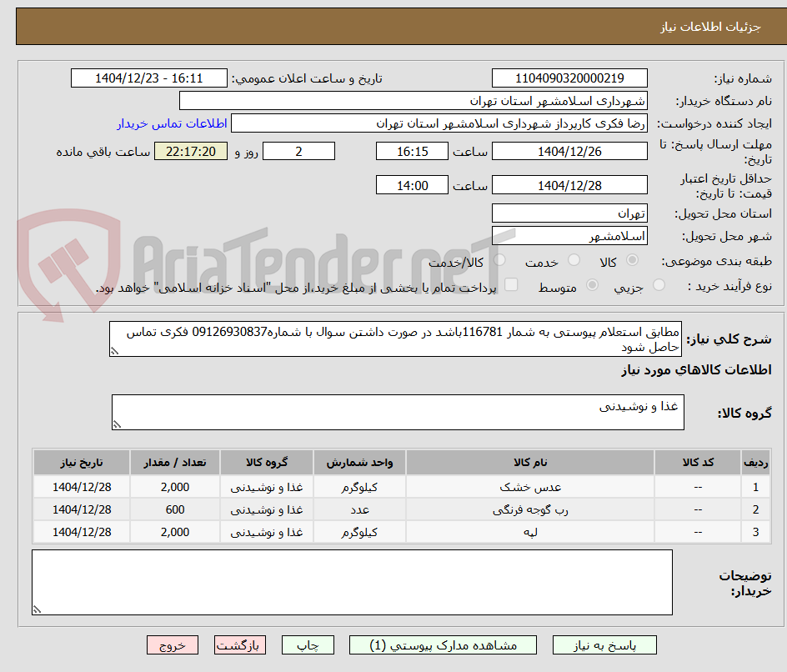Click the deadline time field 16:15
787x672 pixels.
pyautogui.click(x=412, y=151)
